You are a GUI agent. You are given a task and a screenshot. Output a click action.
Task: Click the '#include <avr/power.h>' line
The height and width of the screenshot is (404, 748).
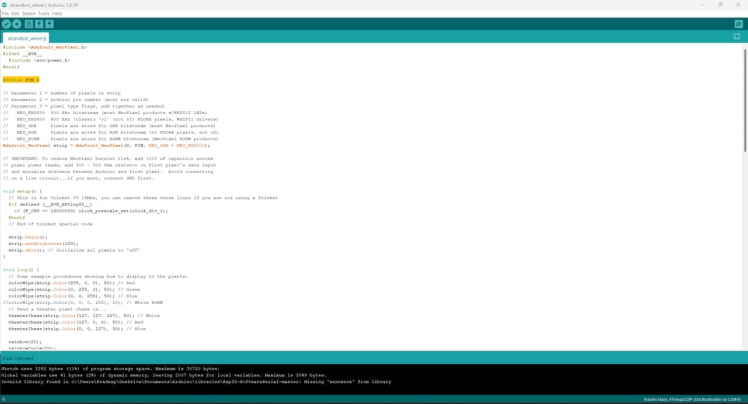39,61
